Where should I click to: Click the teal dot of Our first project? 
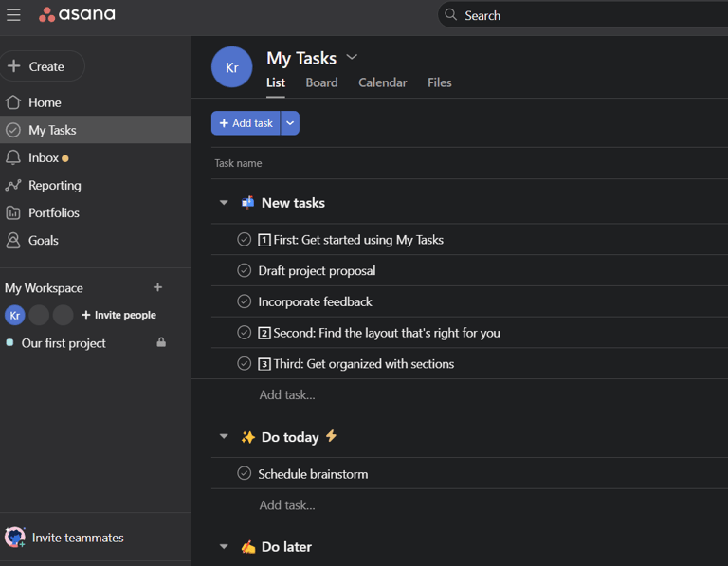click(x=9, y=342)
